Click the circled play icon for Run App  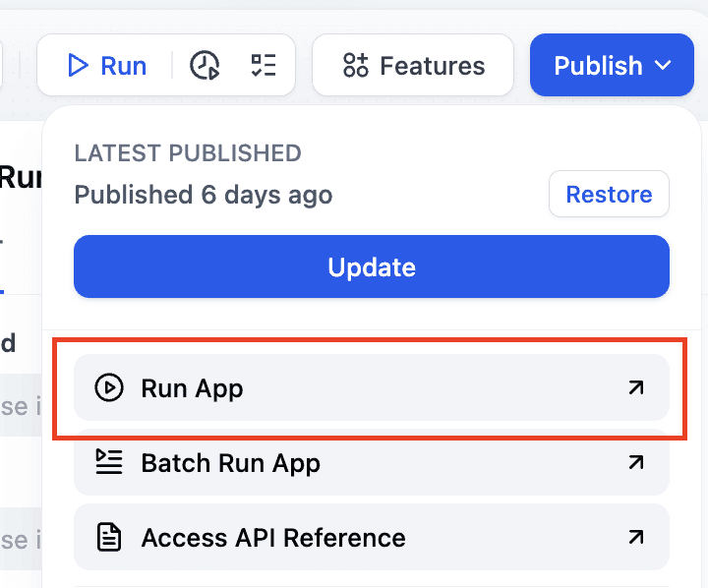[108, 388]
